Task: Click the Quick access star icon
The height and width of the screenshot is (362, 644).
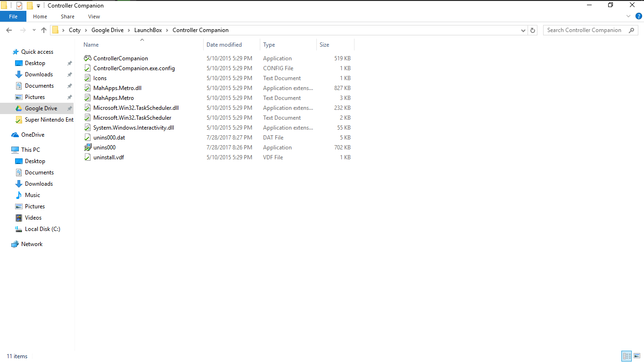Action: (16, 52)
